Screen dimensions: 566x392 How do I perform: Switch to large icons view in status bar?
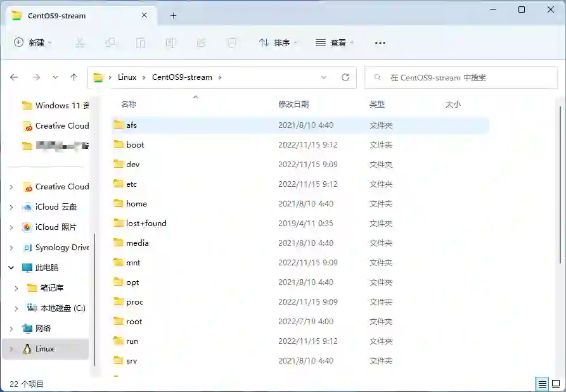(556, 384)
